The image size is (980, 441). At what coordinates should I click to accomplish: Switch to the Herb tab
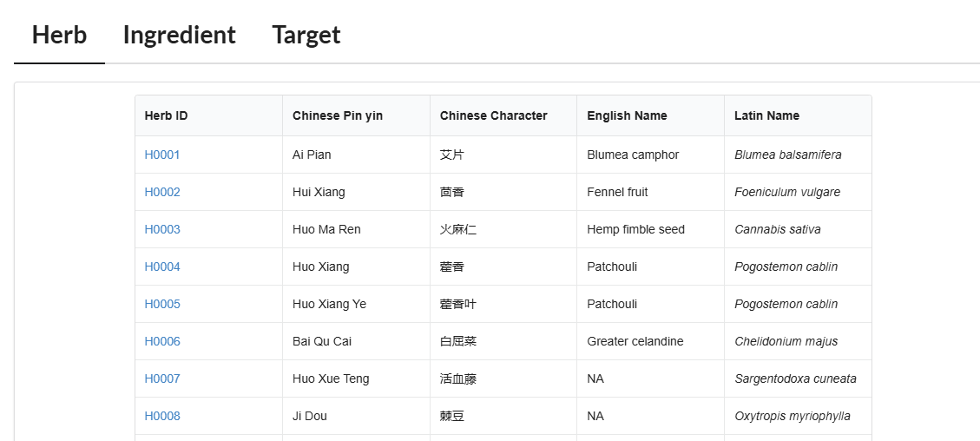59,35
